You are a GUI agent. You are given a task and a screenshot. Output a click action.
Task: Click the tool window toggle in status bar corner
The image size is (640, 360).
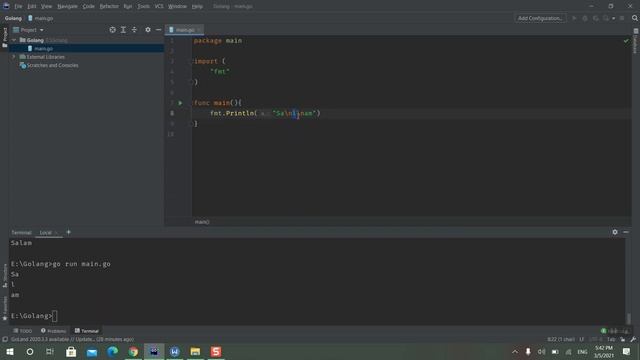pos(5,339)
